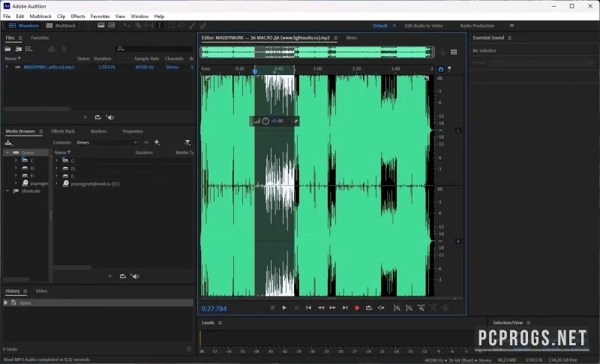Viewport: 600px width, 364px height.
Task: Toggle snapping magnet icon by timeline
Action: pos(441,69)
